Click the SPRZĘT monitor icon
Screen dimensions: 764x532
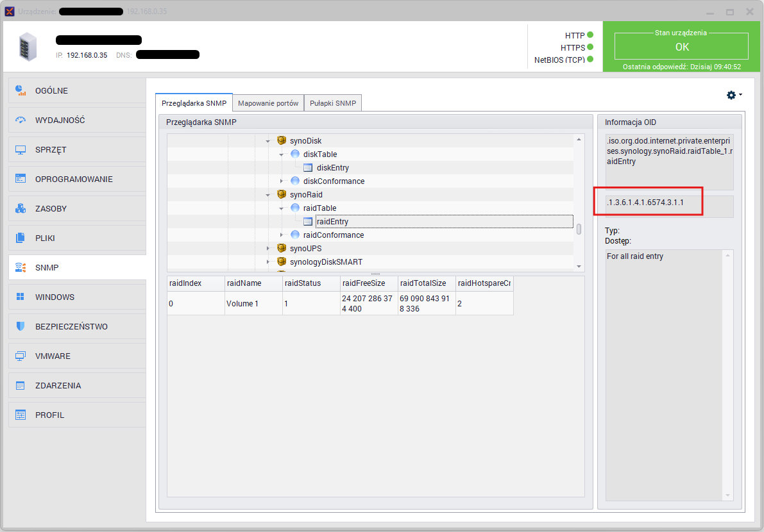click(21, 149)
